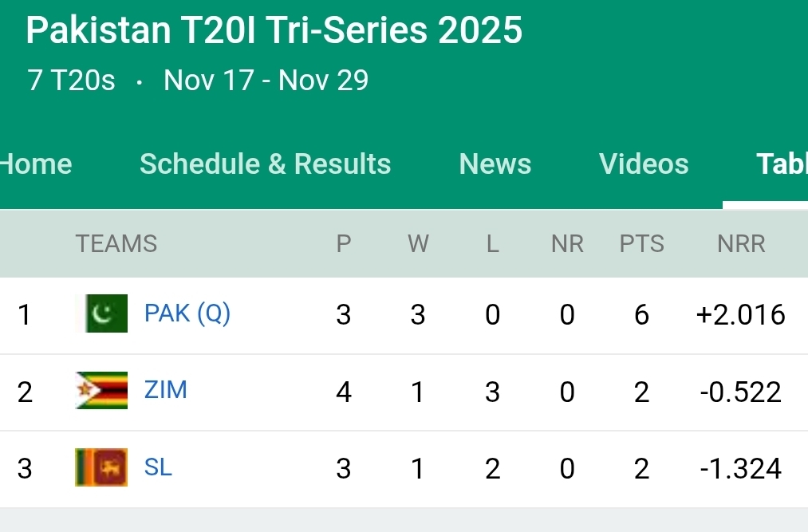Click the Pakistan flag icon

coord(102,313)
